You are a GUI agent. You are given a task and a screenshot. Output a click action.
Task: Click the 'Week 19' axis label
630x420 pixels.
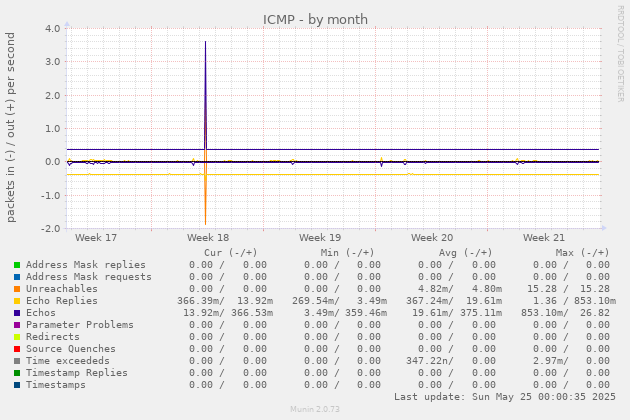(320, 238)
